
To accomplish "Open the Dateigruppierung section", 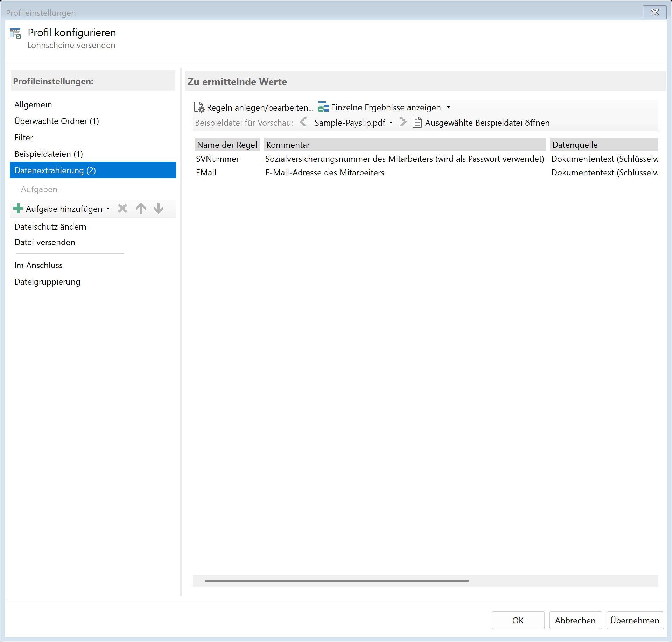I will pos(47,282).
